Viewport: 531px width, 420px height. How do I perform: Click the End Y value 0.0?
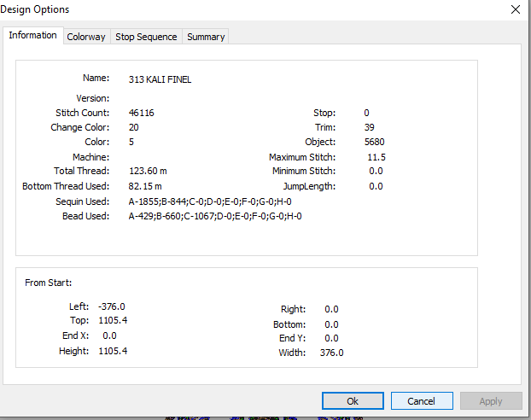pos(331,338)
